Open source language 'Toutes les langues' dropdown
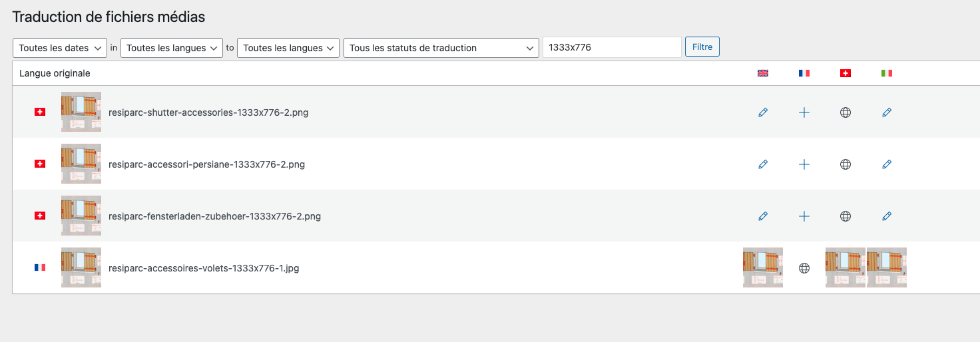This screenshot has height=342, width=980. coord(171,48)
